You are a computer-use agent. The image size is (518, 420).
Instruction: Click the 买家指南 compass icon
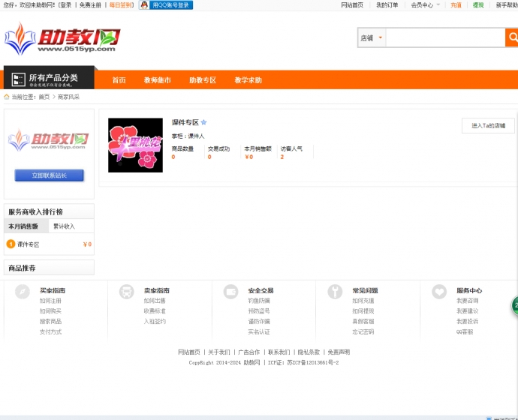pos(23,292)
